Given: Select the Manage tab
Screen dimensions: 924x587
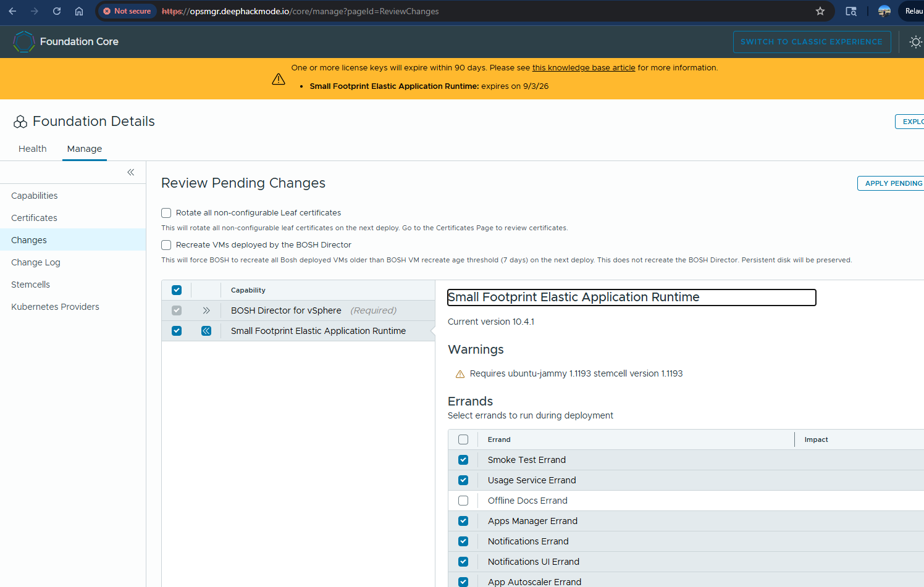Looking at the screenshot, I should (x=85, y=149).
